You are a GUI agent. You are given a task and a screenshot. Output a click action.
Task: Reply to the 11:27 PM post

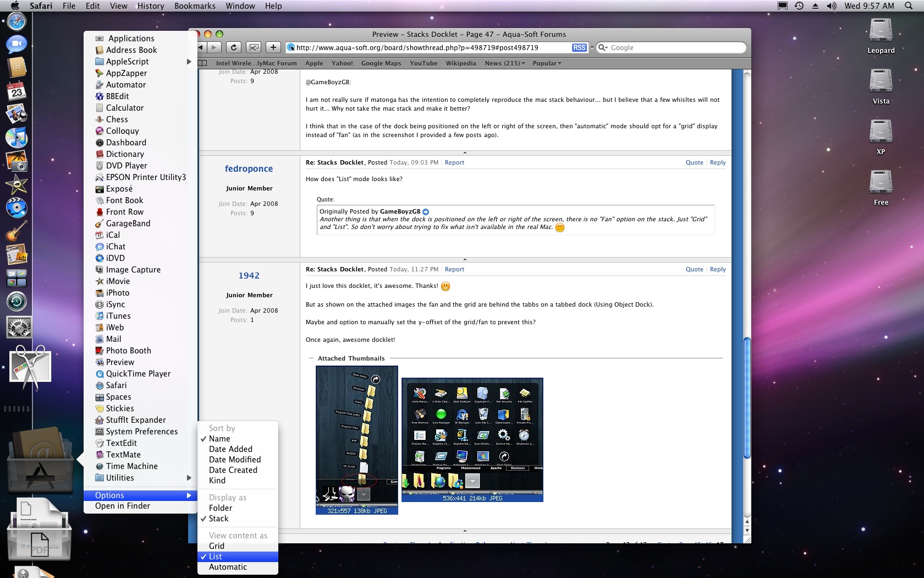[718, 269]
